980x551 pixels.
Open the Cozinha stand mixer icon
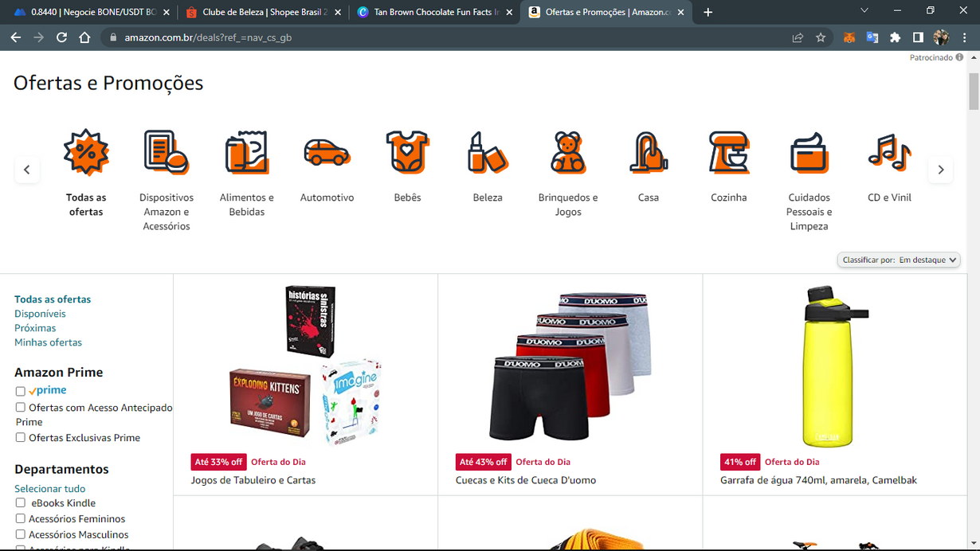(x=728, y=152)
